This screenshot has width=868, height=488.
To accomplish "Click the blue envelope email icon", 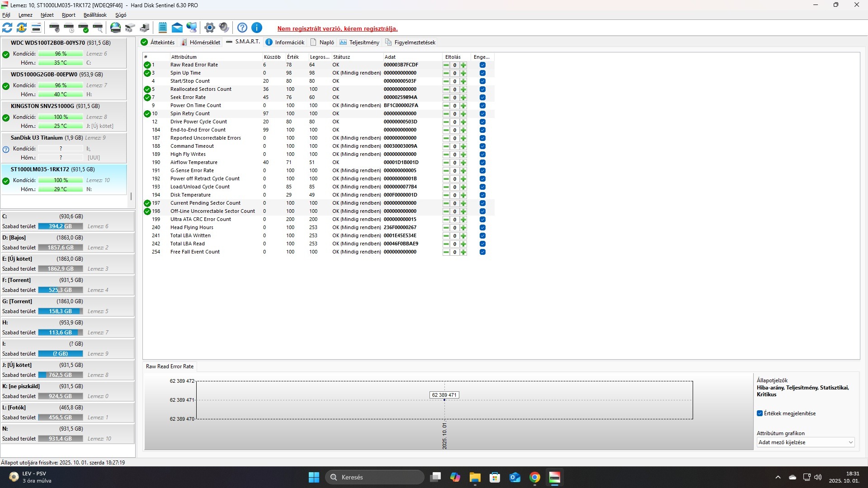I will pyautogui.click(x=177, y=28).
